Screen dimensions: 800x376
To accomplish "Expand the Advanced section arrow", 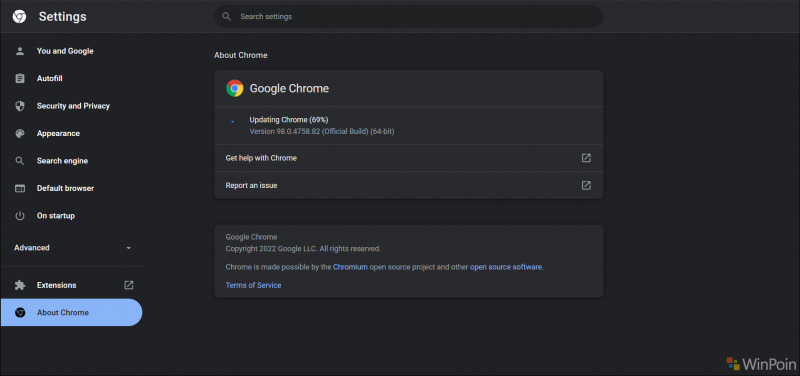I will coord(129,248).
